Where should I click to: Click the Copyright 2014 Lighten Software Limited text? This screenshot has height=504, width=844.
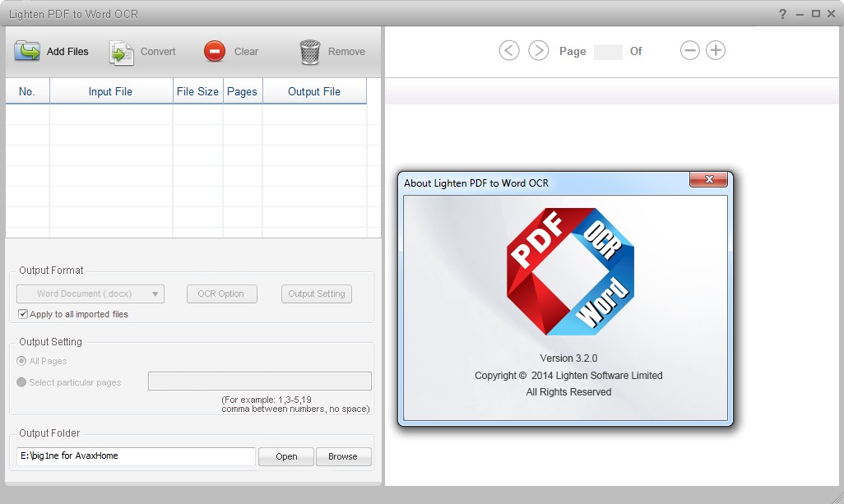click(x=568, y=376)
